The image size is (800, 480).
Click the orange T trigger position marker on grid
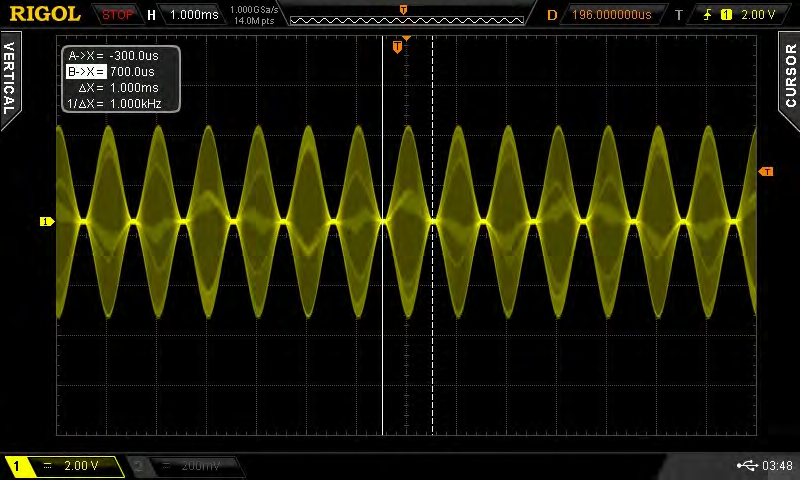point(397,47)
